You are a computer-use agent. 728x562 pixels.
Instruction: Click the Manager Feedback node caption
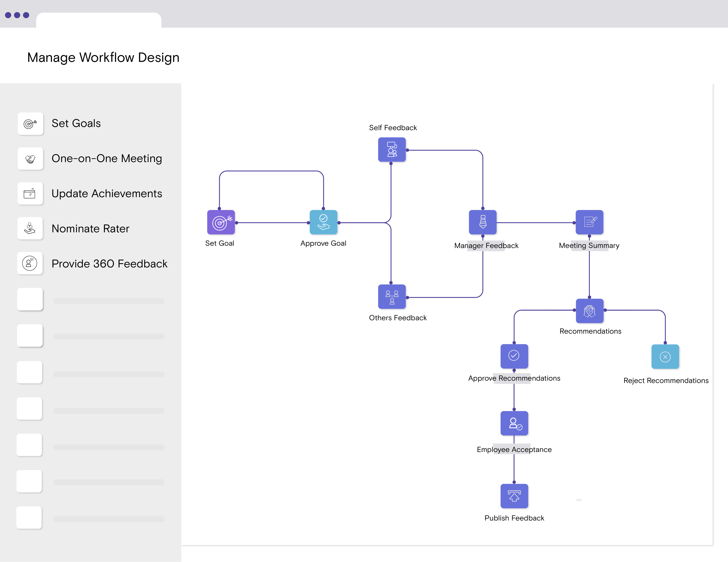point(486,246)
